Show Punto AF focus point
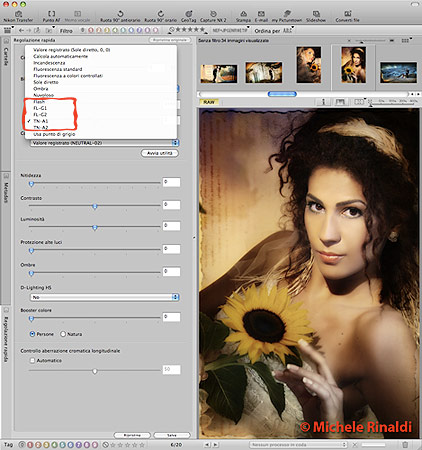The image size is (422, 450). pyautogui.click(x=51, y=14)
